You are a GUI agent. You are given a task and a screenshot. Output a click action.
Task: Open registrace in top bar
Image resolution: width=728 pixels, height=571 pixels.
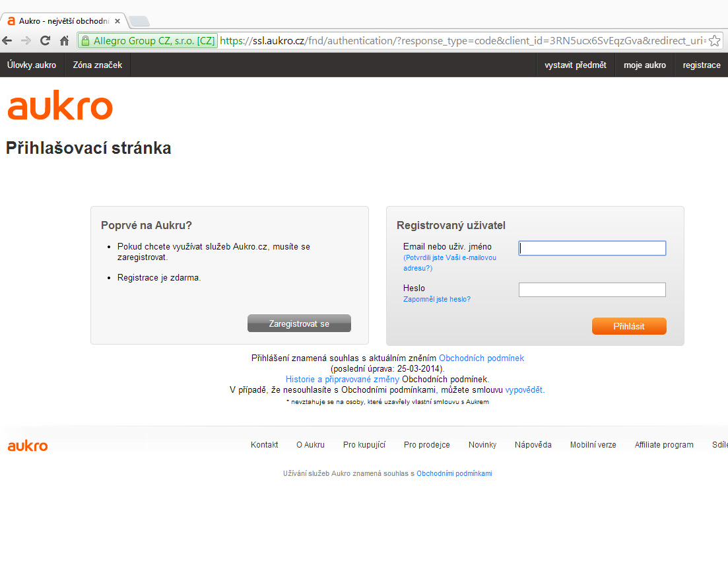[701, 65]
